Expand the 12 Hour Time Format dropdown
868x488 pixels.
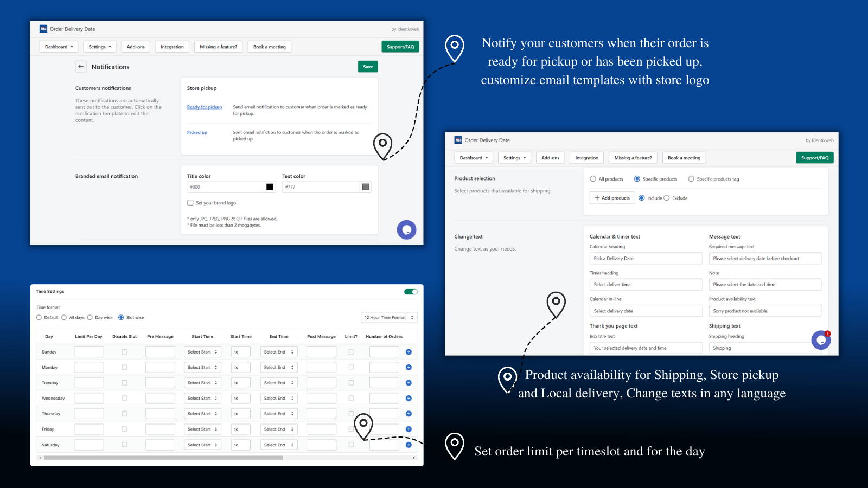(x=389, y=318)
